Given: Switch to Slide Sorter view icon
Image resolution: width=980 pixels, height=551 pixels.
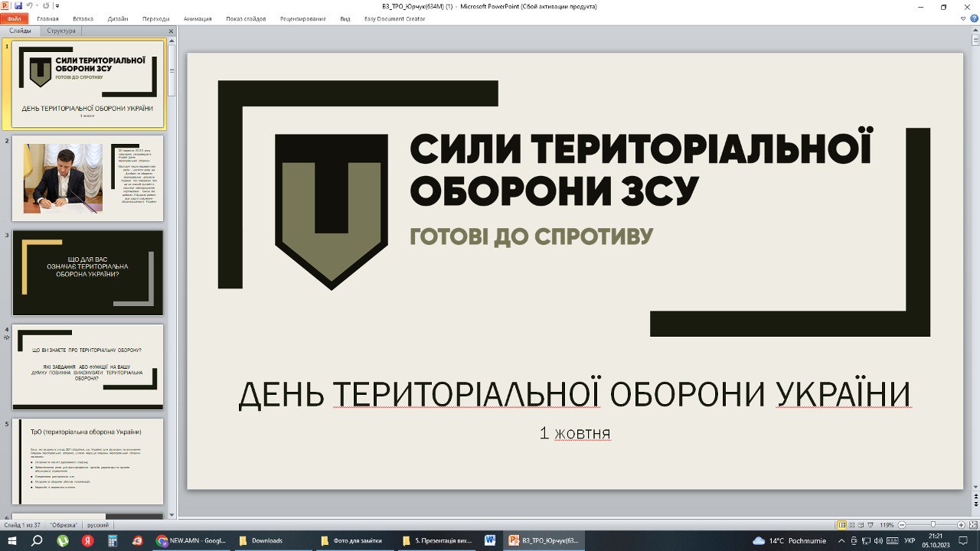Looking at the screenshot, I should (x=853, y=525).
